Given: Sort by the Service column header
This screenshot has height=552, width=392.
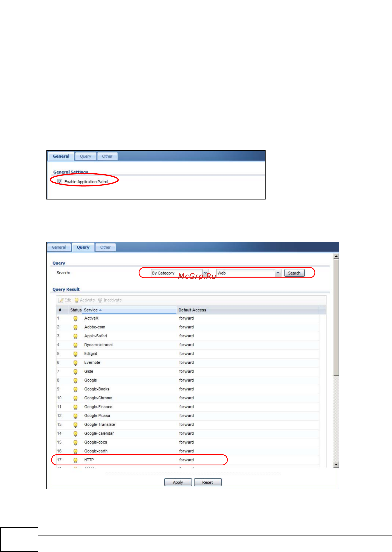Looking at the screenshot, I should point(129,310).
